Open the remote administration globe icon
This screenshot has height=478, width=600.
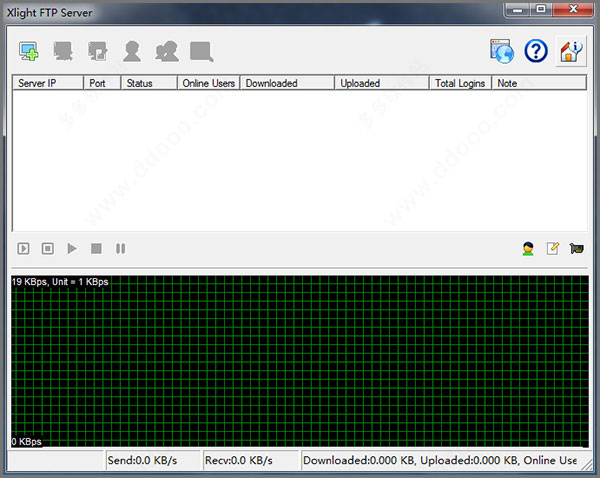pos(502,51)
